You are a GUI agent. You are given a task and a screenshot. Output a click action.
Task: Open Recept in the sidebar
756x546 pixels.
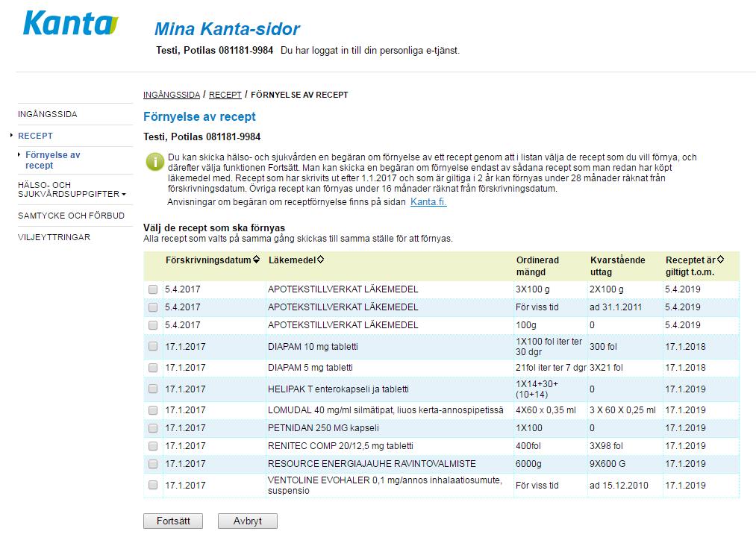click(x=35, y=136)
